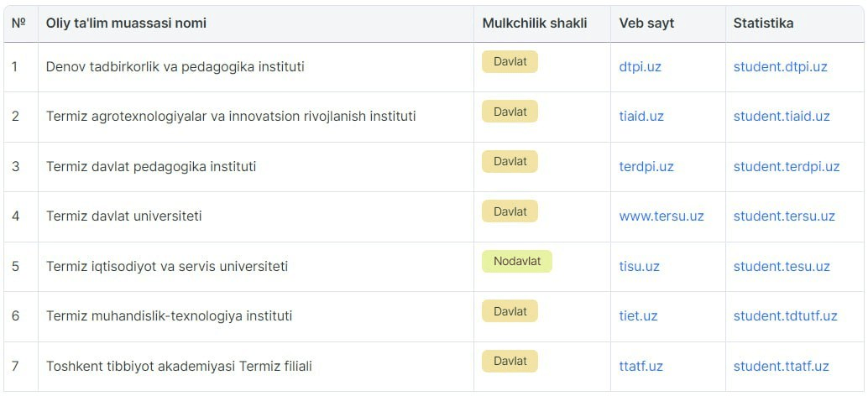Go to ttatf.uz website

coord(641,366)
